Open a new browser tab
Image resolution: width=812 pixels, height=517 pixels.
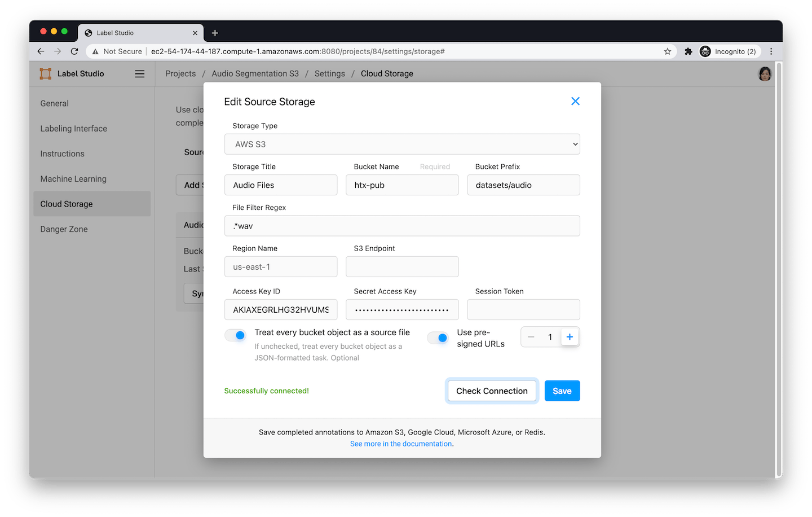pyautogui.click(x=215, y=33)
